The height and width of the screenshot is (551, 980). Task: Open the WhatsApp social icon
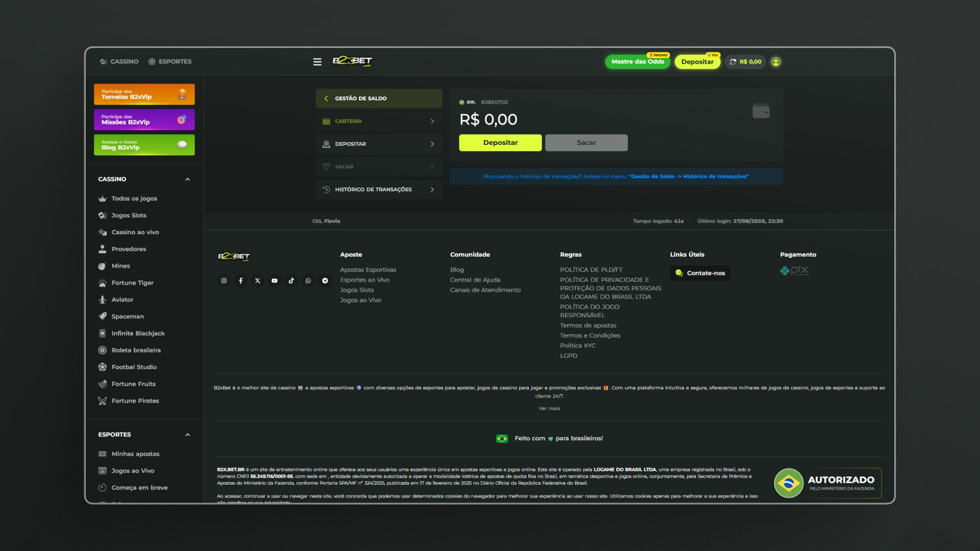coord(308,281)
